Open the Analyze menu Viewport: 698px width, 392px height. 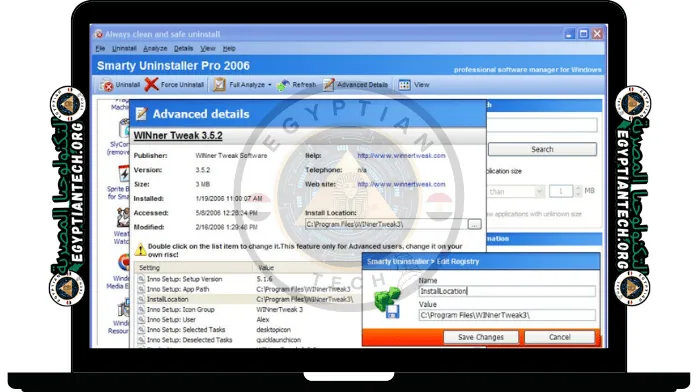pyautogui.click(x=155, y=48)
